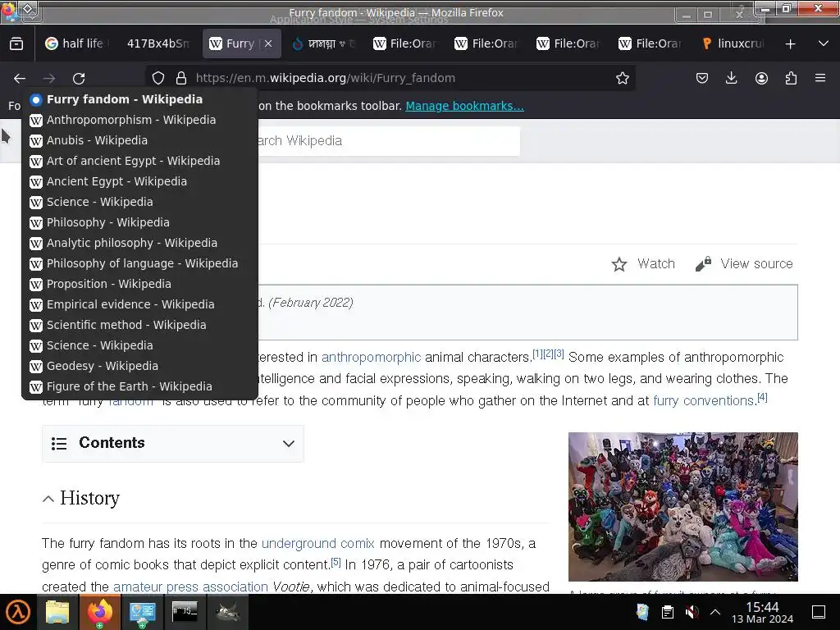This screenshot has height=630, width=840.
Task: Open clipboard tray icon
Action: (667, 612)
